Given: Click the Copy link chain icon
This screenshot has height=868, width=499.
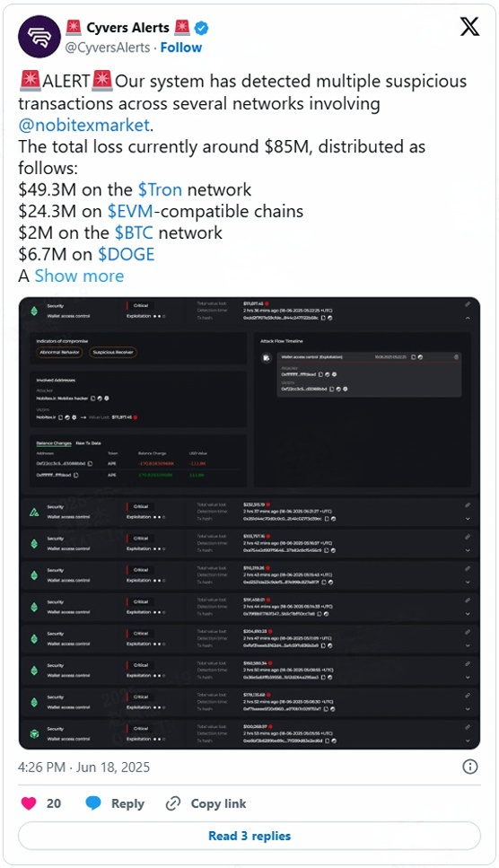Looking at the screenshot, I should point(173,803).
